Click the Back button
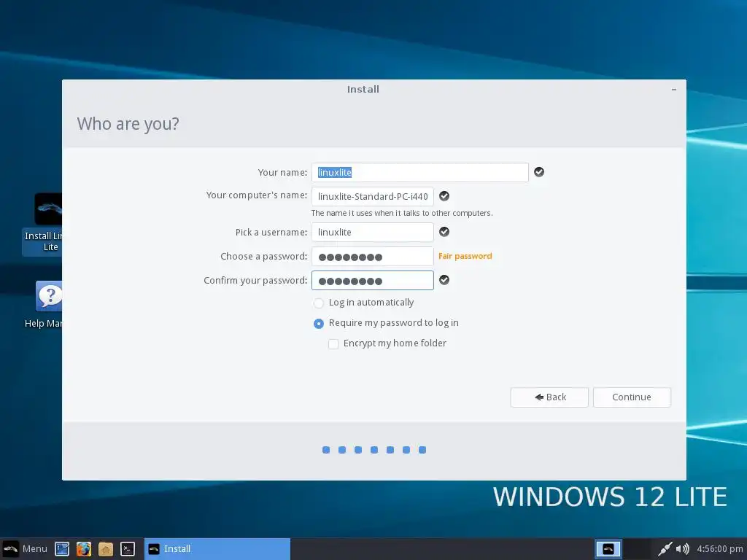Image resolution: width=747 pixels, height=560 pixels. point(549,397)
